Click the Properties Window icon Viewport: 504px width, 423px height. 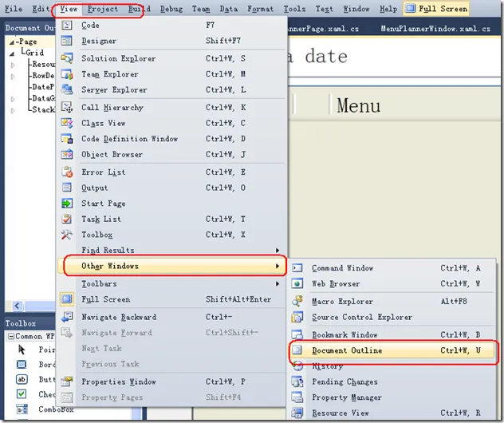pyautogui.click(x=67, y=381)
